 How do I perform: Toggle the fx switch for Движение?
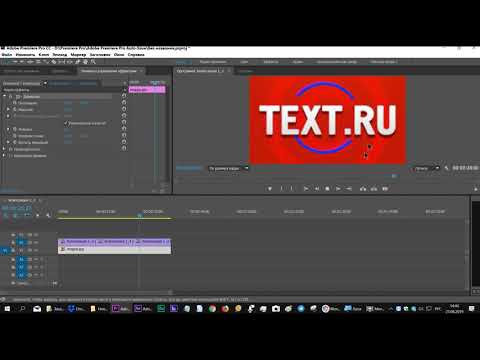[x=11, y=97]
